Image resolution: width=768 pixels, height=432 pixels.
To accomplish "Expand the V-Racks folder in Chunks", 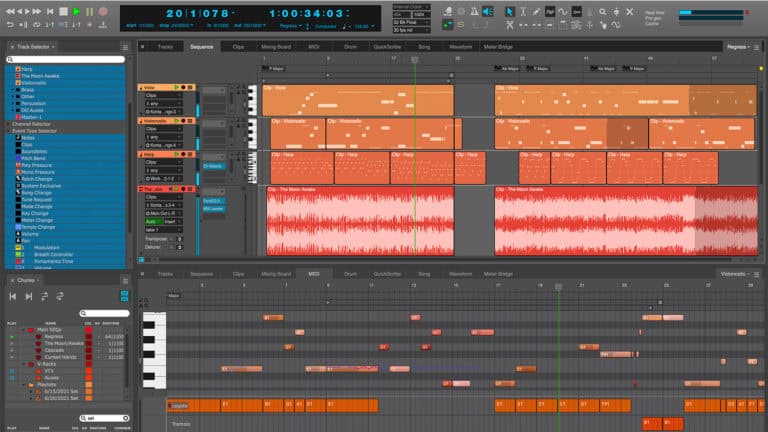I will [x=23, y=364].
